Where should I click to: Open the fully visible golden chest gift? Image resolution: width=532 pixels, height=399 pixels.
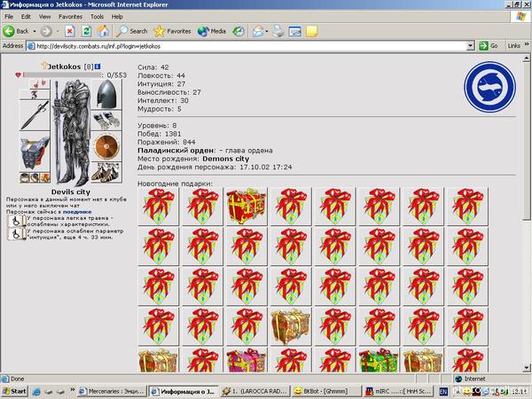[x=291, y=326]
